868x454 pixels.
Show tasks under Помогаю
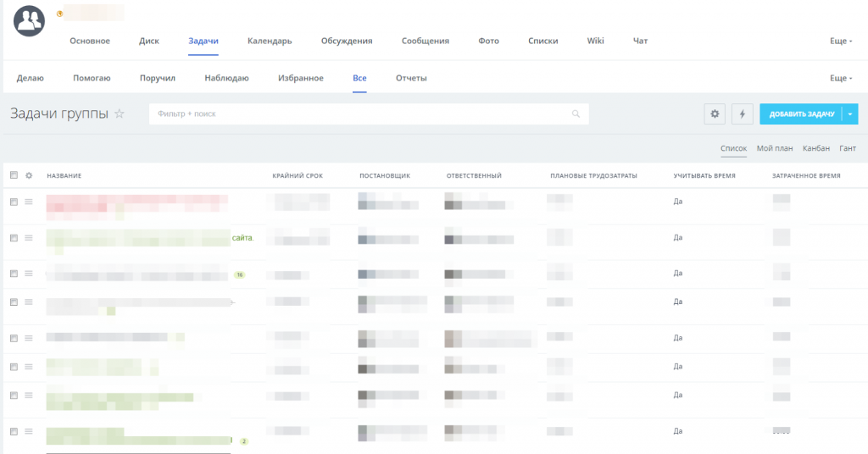(x=92, y=78)
